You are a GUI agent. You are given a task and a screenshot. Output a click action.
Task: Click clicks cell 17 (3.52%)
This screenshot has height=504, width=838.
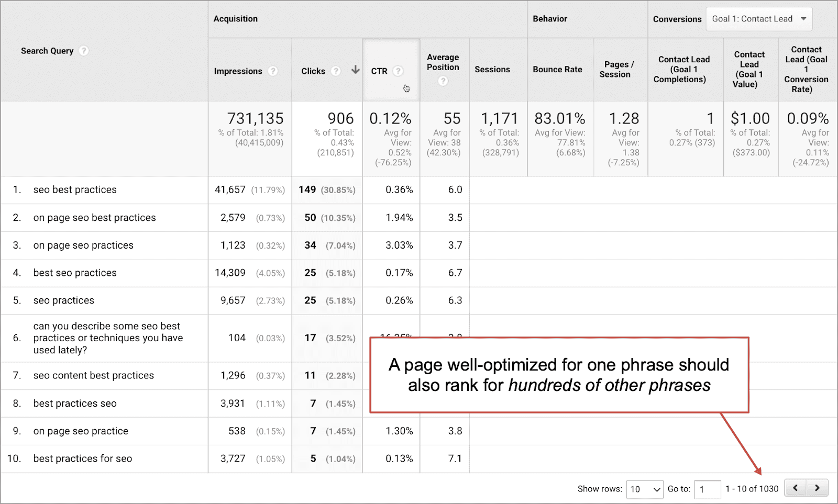(330, 338)
